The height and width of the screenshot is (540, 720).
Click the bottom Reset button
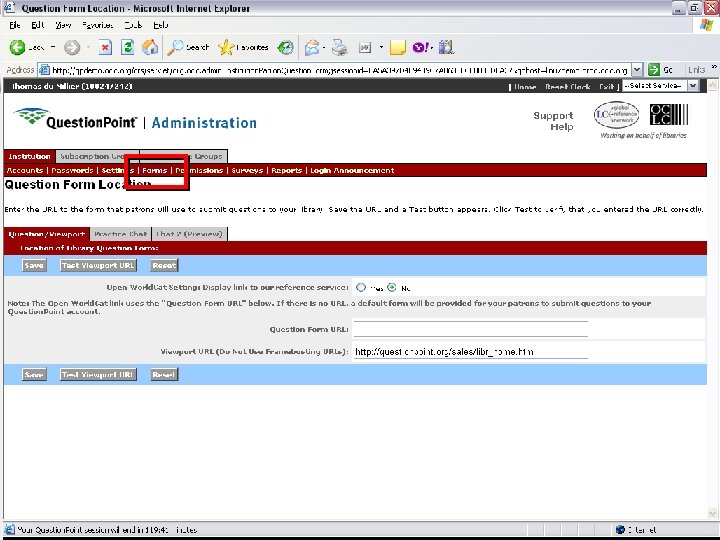point(164,375)
